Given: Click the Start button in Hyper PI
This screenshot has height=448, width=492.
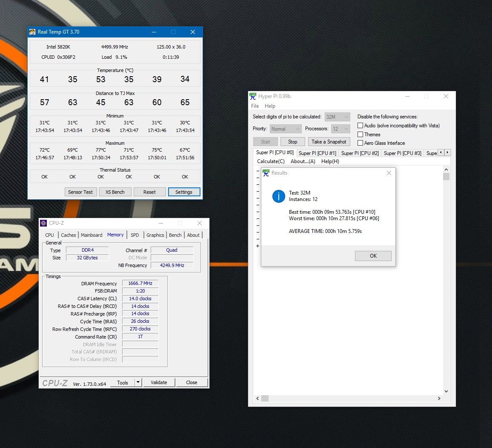Looking at the screenshot, I should [x=265, y=142].
